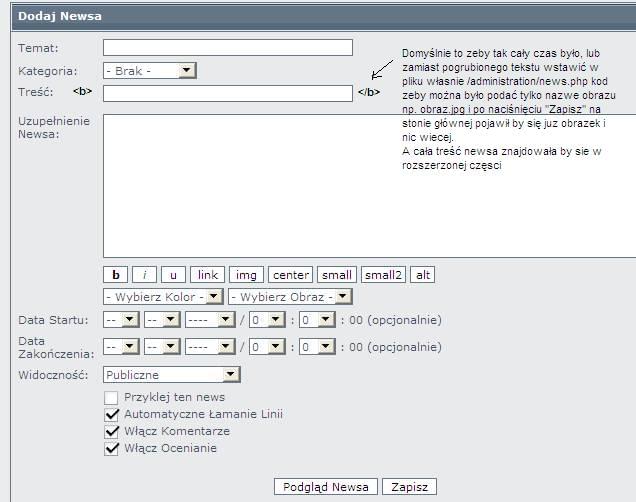This screenshot has height=502, width=636.
Task: Apply the alt style button
Action: (423, 275)
